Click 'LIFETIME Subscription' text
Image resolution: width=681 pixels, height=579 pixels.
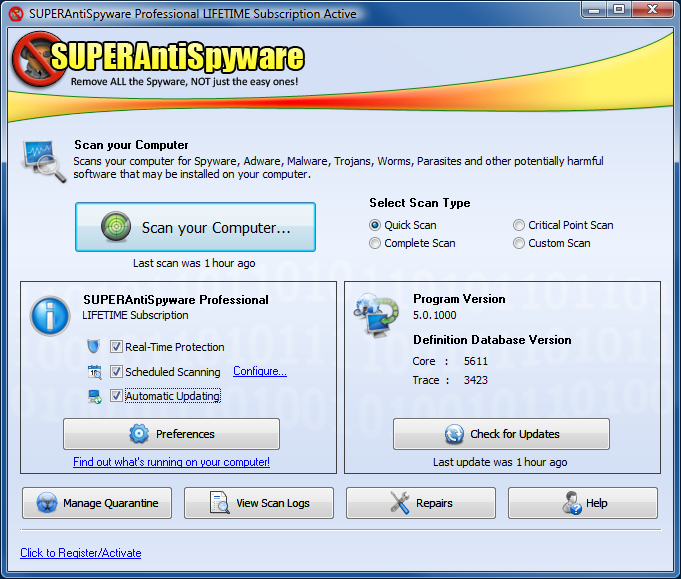(135, 315)
